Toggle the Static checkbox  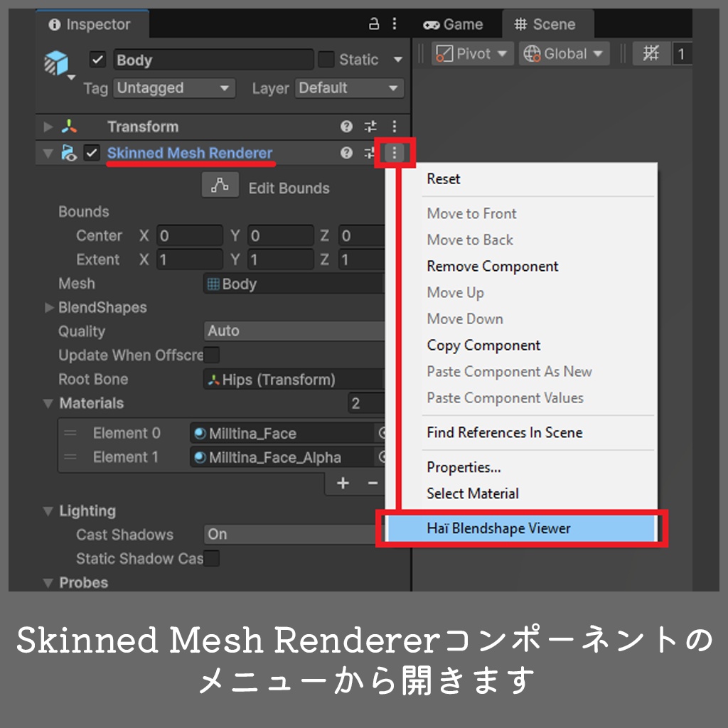[x=326, y=60]
